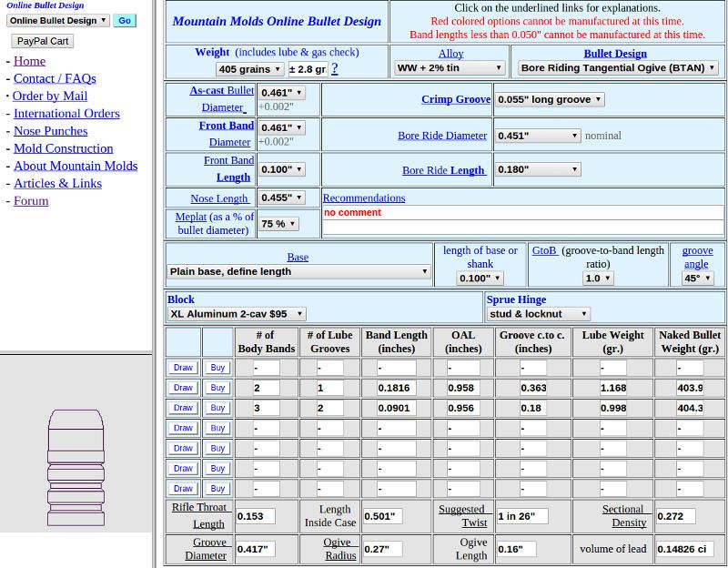This screenshot has width=728, height=568.
Task: Open the Recommendations link
Action: pos(364,198)
